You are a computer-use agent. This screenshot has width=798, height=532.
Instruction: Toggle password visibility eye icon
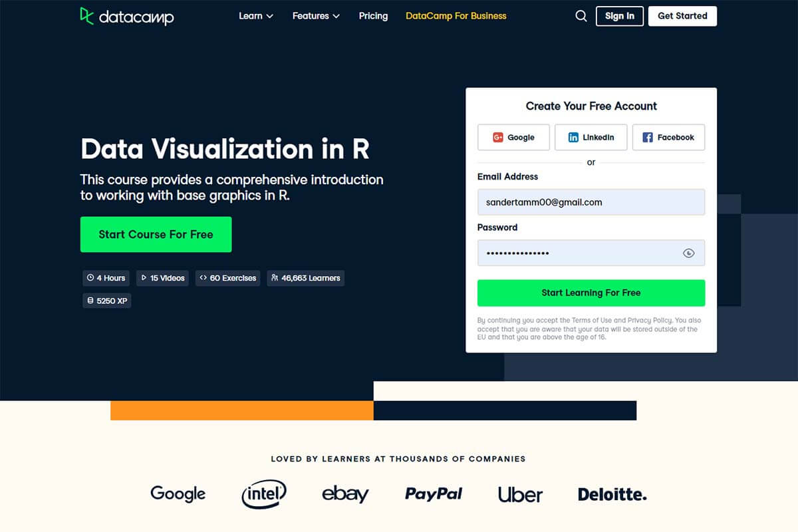(x=689, y=253)
